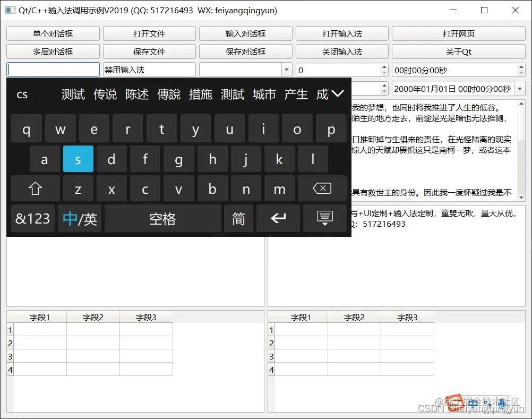Select candidate word 产生
Image resolution: width=532 pixels, height=419 pixels.
[x=296, y=95]
